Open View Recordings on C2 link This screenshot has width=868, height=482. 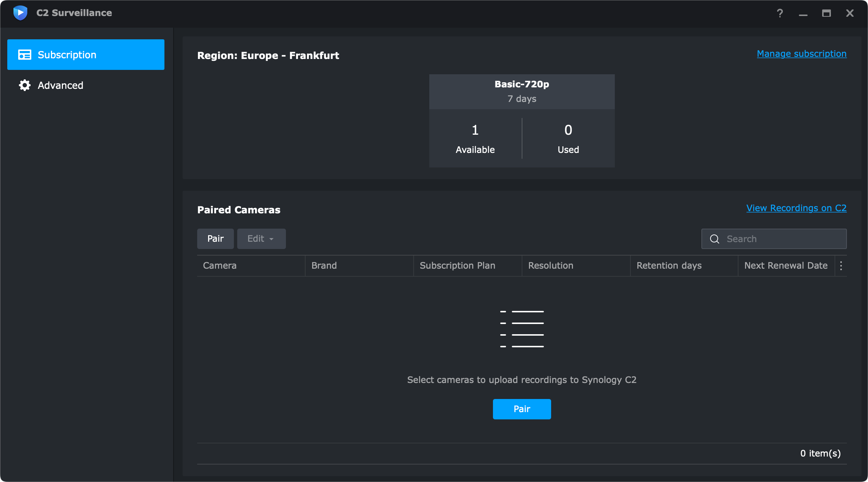[x=796, y=208]
